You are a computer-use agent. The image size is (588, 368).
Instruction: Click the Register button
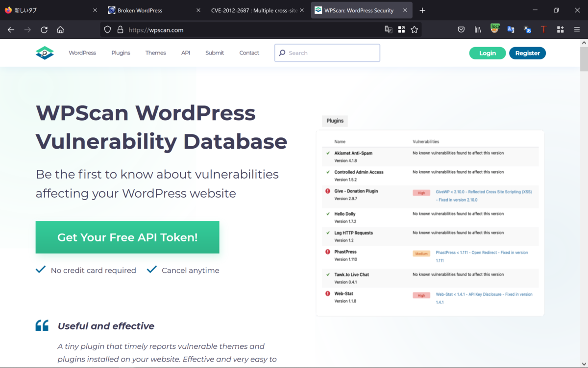pyautogui.click(x=528, y=53)
